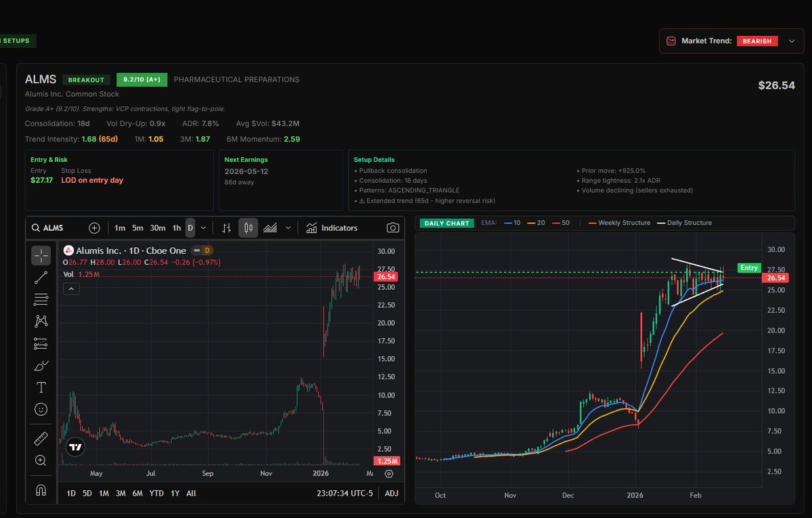Select the brush drawing tool

pyautogui.click(x=41, y=366)
